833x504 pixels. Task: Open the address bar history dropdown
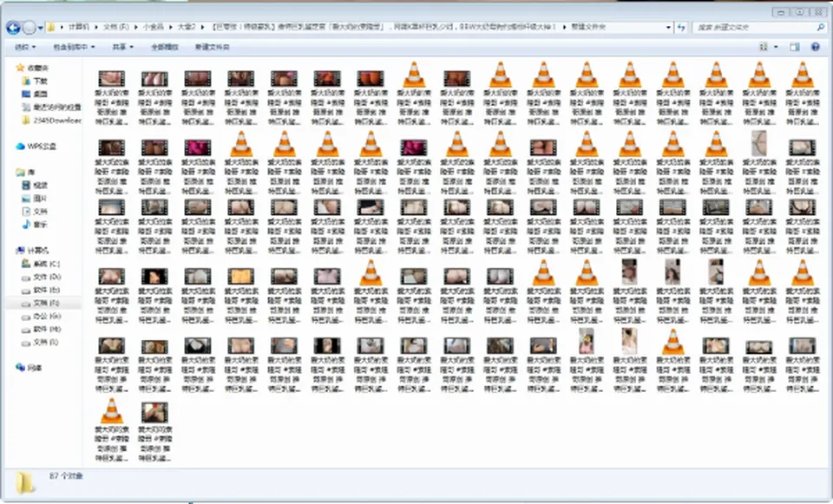pyautogui.click(x=668, y=27)
